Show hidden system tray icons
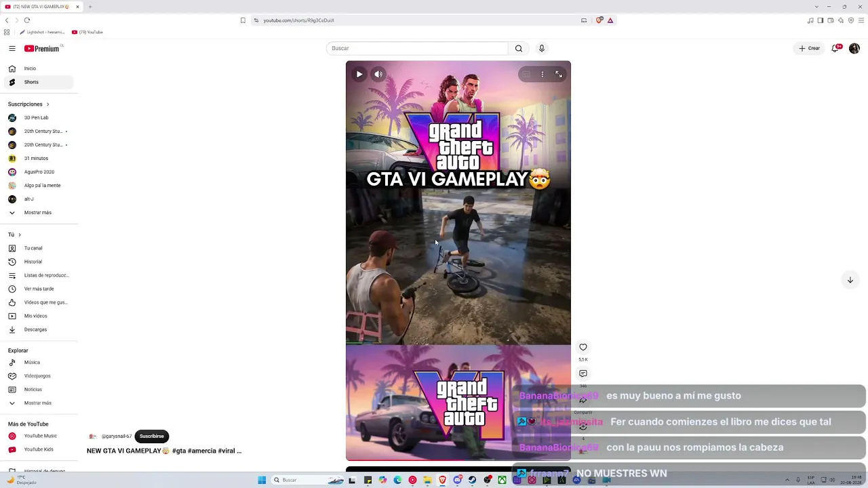Image resolution: width=868 pixels, height=488 pixels. click(x=788, y=480)
